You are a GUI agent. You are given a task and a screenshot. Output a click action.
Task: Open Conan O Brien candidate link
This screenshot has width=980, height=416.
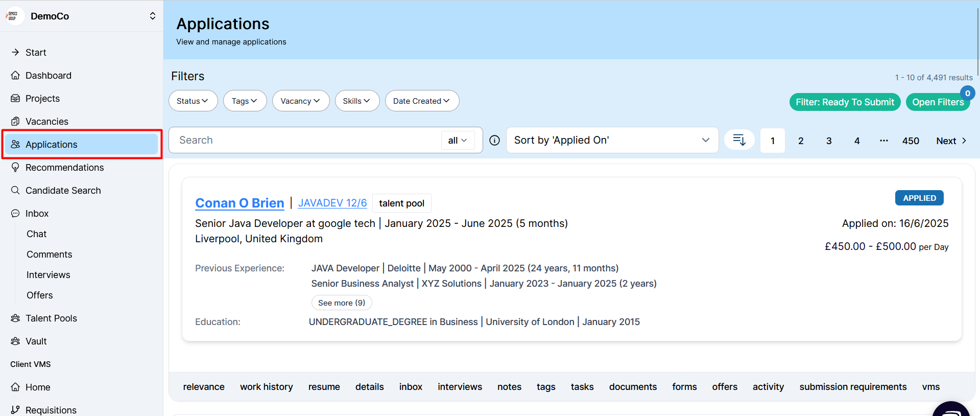point(240,203)
